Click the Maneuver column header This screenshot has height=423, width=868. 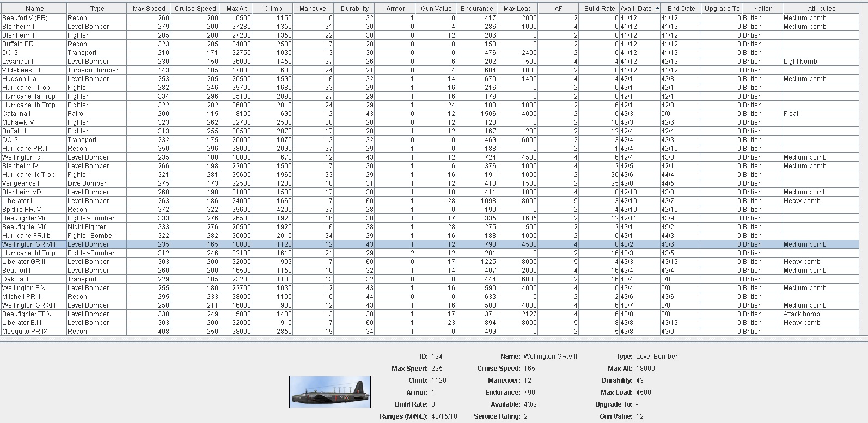pyautogui.click(x=314, y=8)
